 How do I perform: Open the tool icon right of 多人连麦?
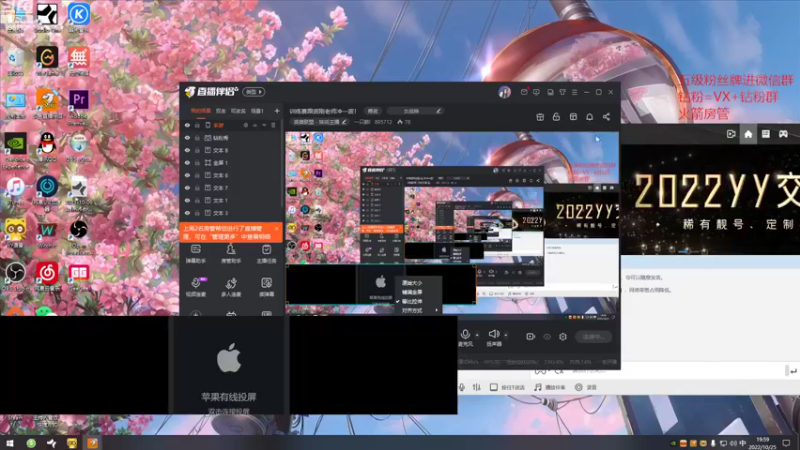click(266, 287)
